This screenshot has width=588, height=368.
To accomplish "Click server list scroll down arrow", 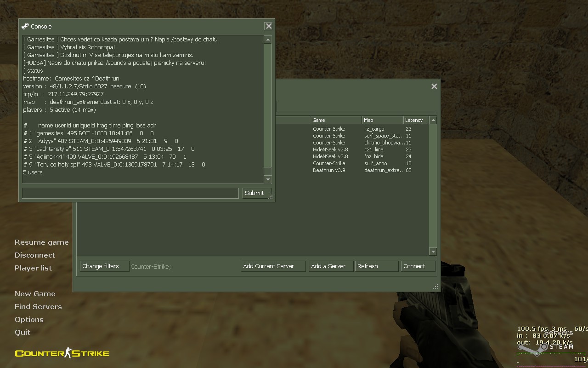I will (433, 252).
